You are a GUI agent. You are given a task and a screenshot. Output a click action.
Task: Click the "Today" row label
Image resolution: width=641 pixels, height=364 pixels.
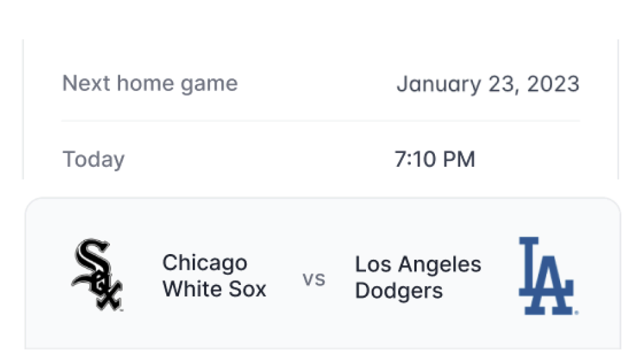click(93, 160)
